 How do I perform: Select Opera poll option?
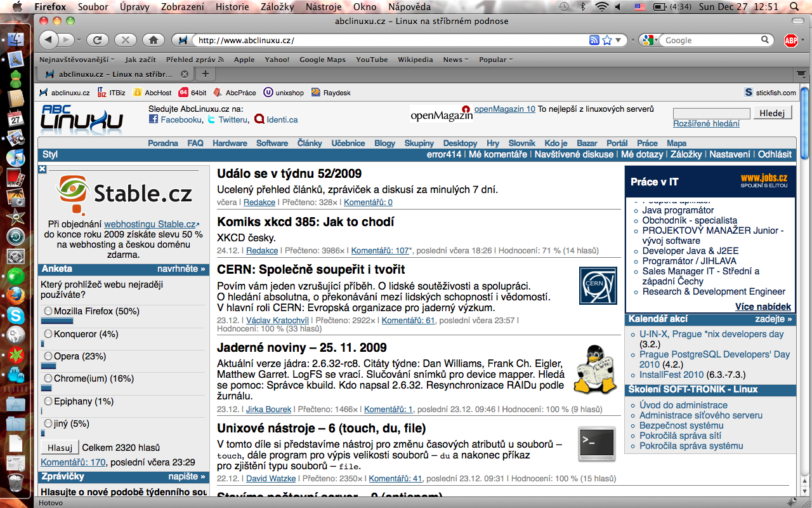48,356
